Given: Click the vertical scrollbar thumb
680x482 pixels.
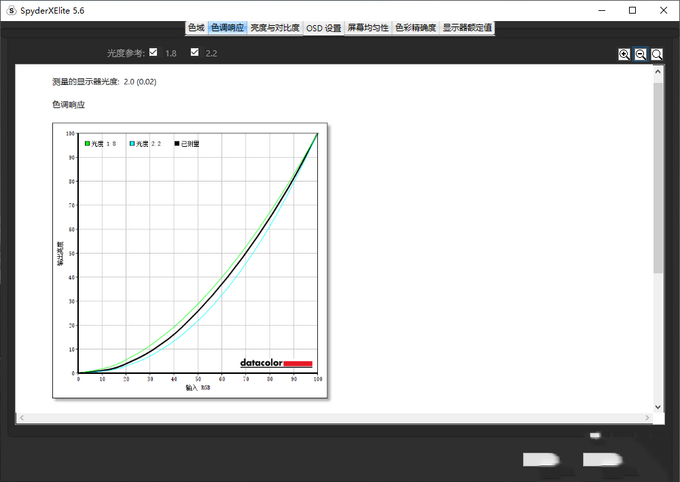Looking at the screenshot, I should 658,178.
